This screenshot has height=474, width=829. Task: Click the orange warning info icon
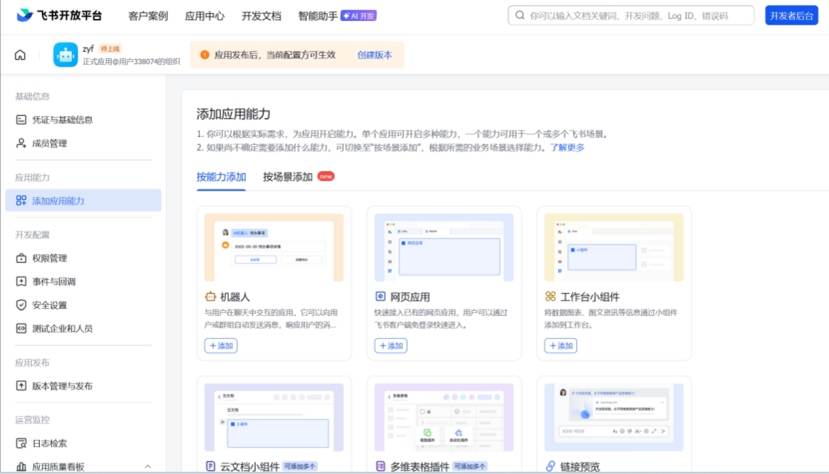pos(205,55)
